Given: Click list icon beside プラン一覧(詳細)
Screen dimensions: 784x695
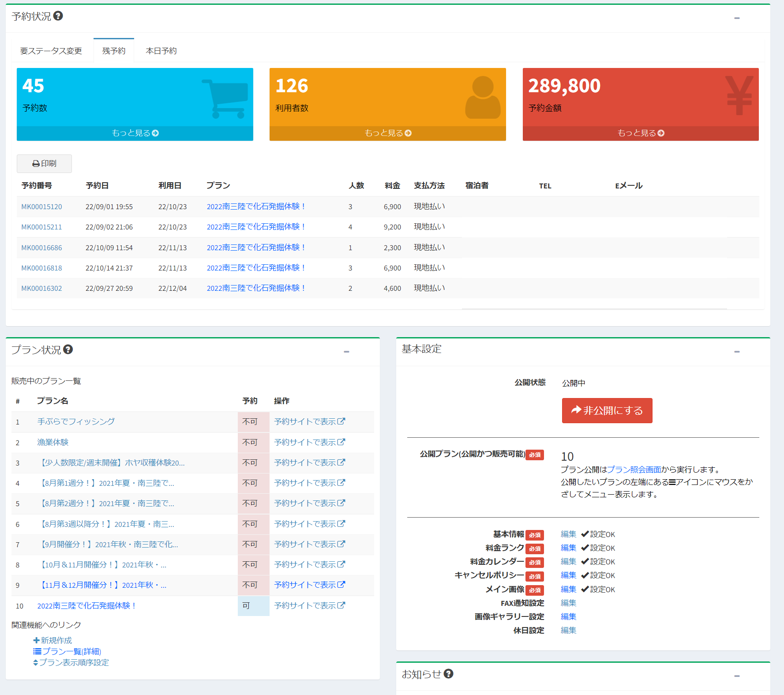Looking at the screenshot, I should 37,651.
